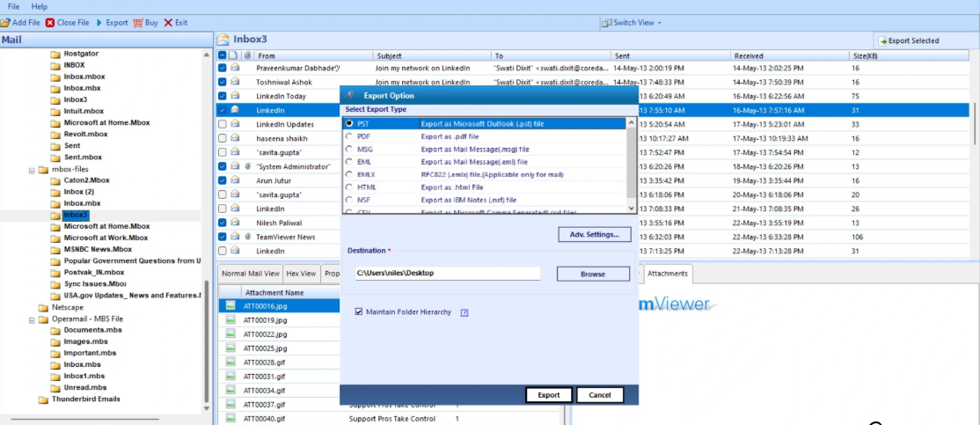Click the Export toolbar icon
Image resolution: width=980 pixels, height=425 pixels.
[x=99, y=23]
